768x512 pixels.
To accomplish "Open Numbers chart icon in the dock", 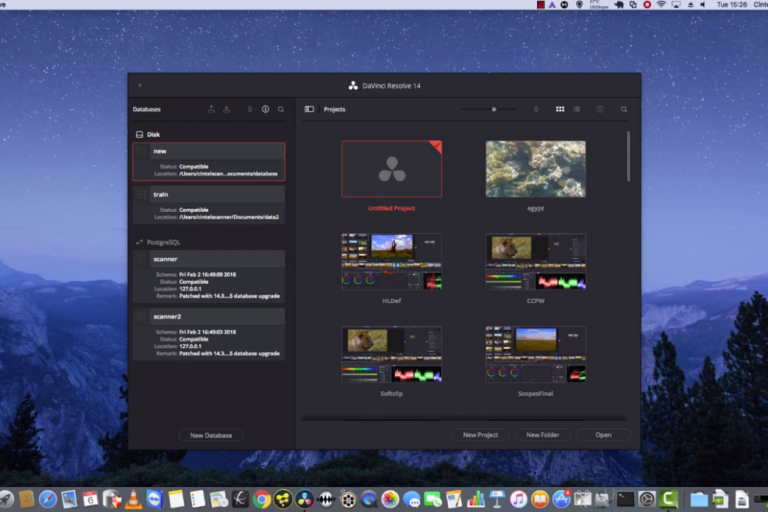I will tap(476, 499).
